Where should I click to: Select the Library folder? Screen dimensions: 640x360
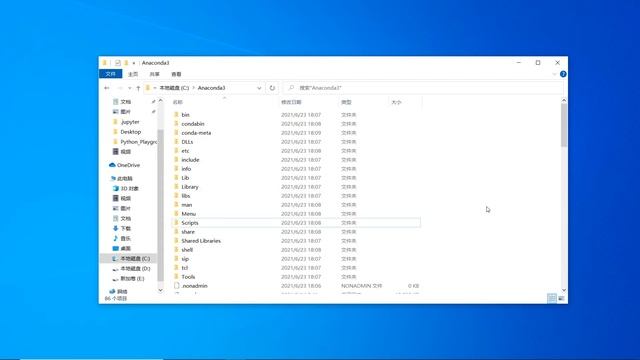(190, 187)
